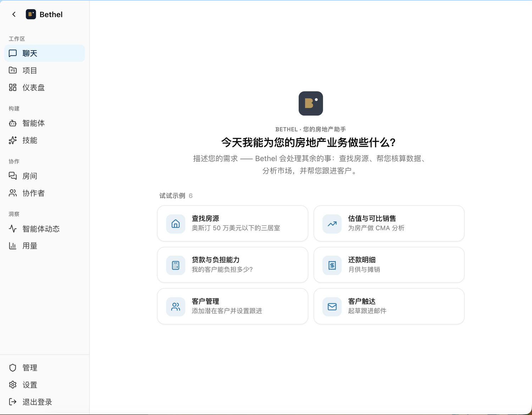Choose the 估值与可比销售 example card

click(x=389, y=223)
